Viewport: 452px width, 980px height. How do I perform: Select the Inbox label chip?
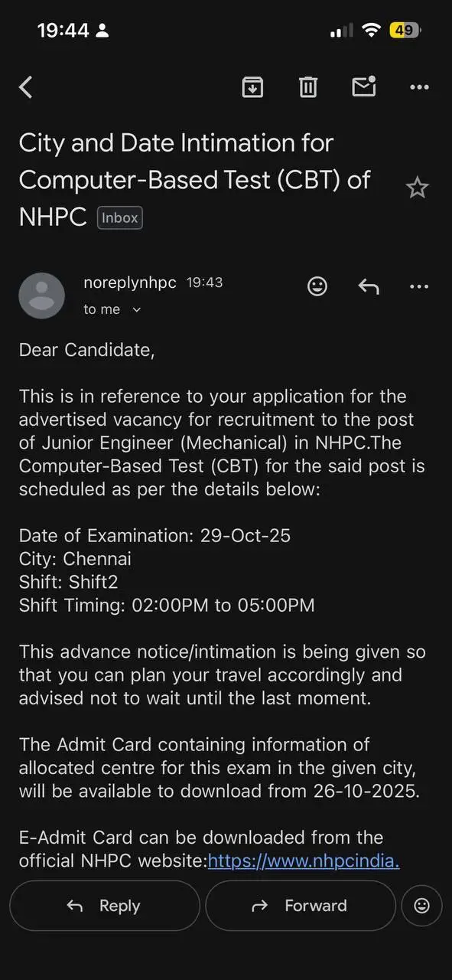pos(119,217)
